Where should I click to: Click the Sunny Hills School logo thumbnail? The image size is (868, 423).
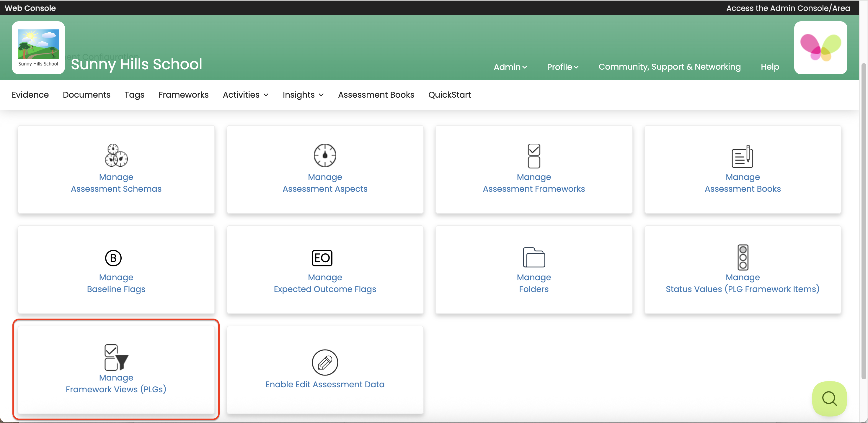point(38,47)
